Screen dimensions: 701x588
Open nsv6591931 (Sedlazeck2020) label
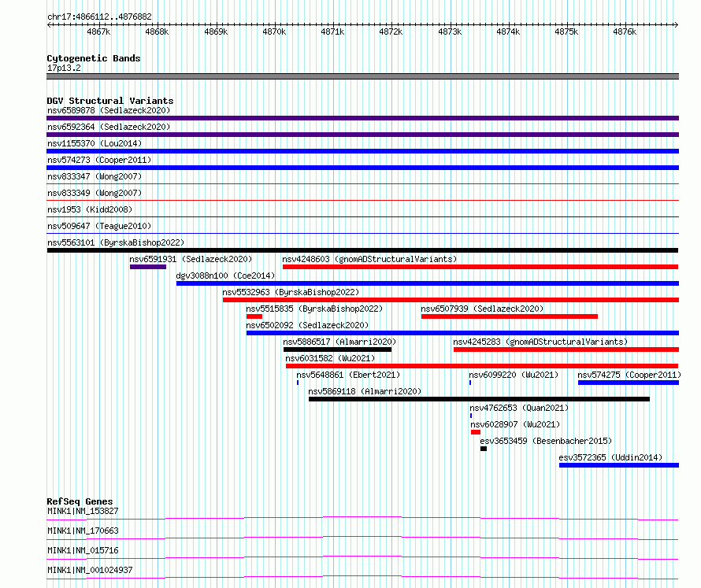pos(191,259)
